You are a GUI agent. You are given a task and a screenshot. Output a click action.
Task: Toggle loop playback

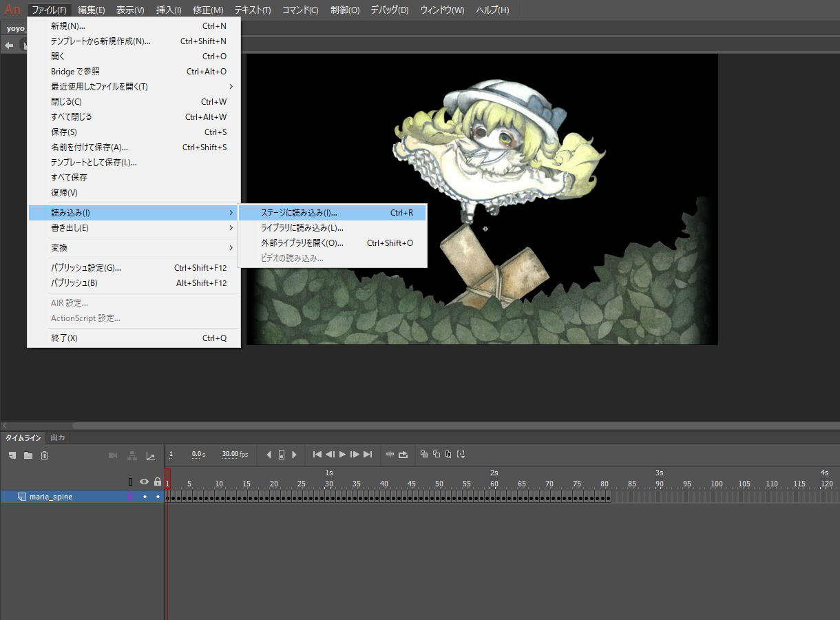click(403, 455)
